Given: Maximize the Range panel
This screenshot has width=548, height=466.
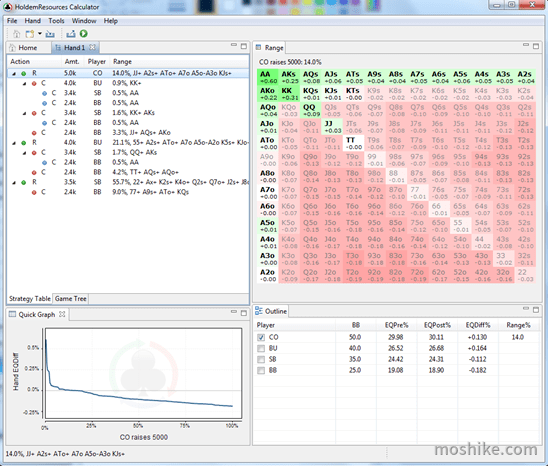Looking at the screenshot, I should (x=536, y=46).
